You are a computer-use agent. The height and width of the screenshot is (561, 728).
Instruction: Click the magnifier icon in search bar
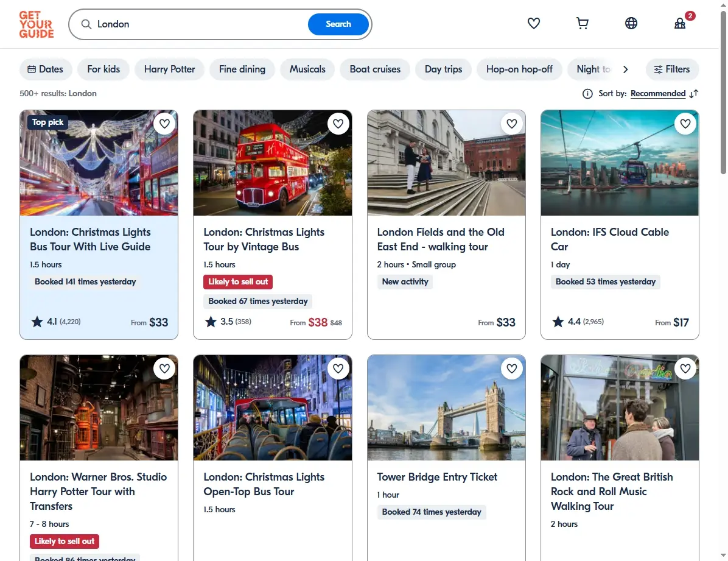click(86, 24)
